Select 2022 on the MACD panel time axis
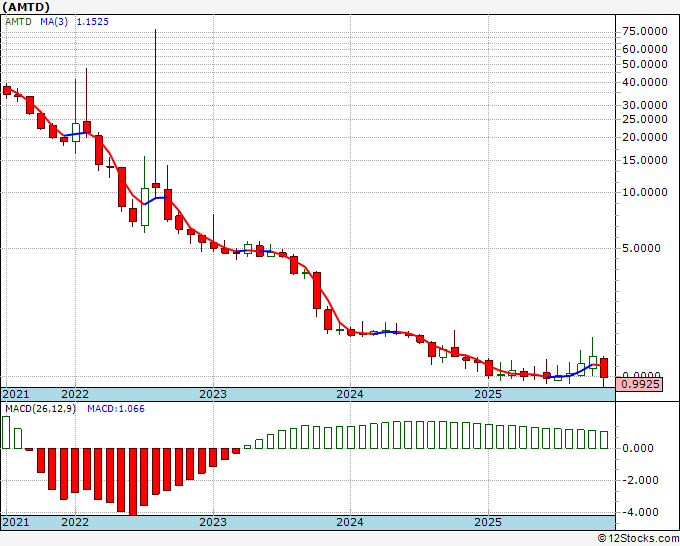 tap(75, 522)
